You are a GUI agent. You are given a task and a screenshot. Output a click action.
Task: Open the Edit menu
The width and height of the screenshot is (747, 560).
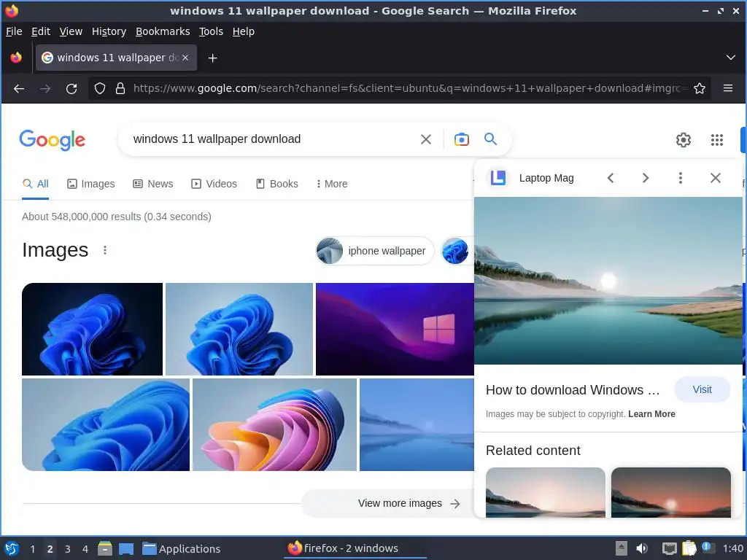[41, 31]
